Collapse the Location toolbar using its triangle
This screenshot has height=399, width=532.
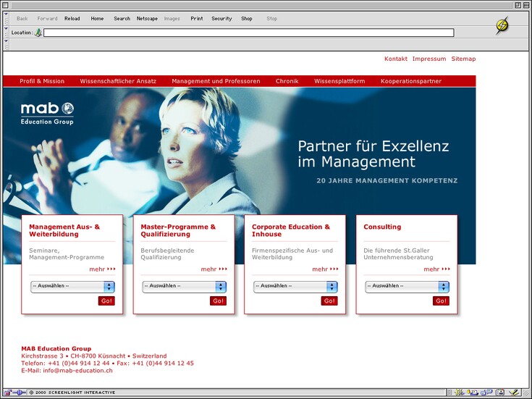click(6, 28)
